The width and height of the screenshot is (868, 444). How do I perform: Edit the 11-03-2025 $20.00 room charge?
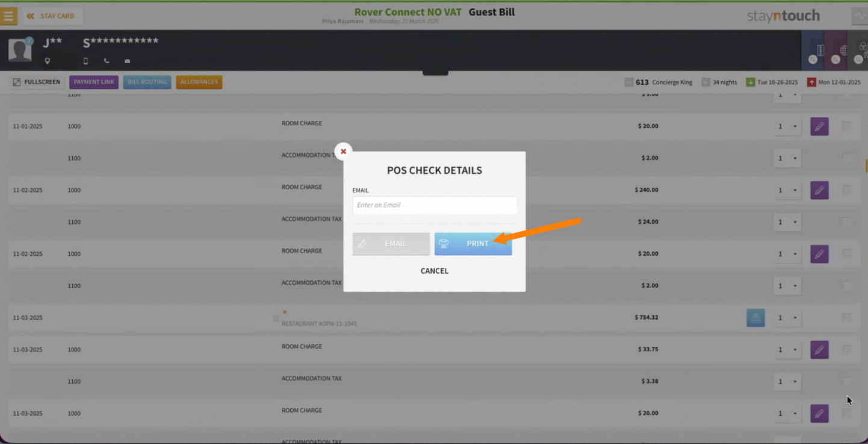(819, 413)
